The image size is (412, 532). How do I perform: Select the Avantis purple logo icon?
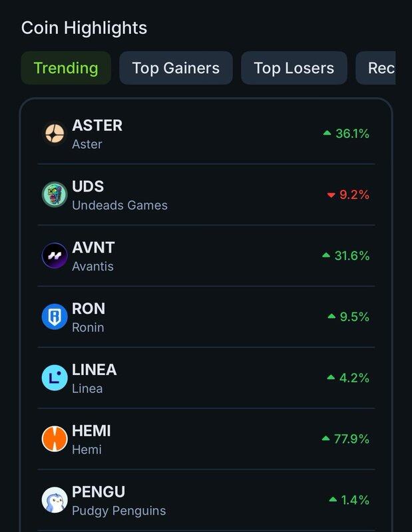pos(55,255)
